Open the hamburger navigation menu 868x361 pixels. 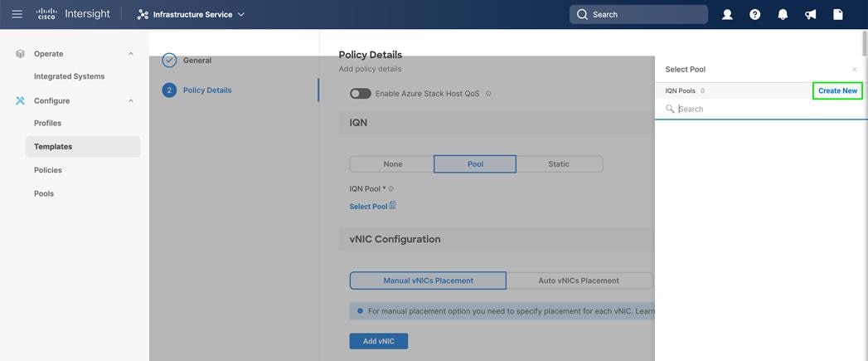tap(17, 14)
